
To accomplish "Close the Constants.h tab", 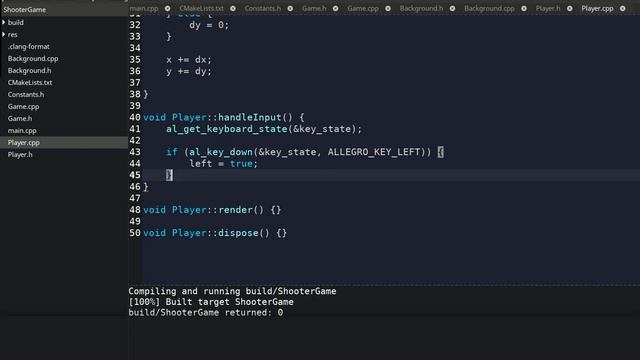I will coord(290,9).
